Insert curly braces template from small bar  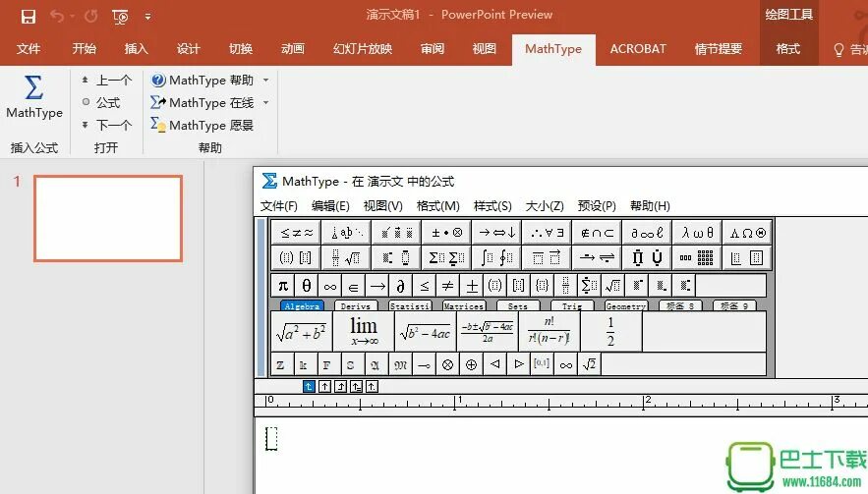(x=542, y=286)
